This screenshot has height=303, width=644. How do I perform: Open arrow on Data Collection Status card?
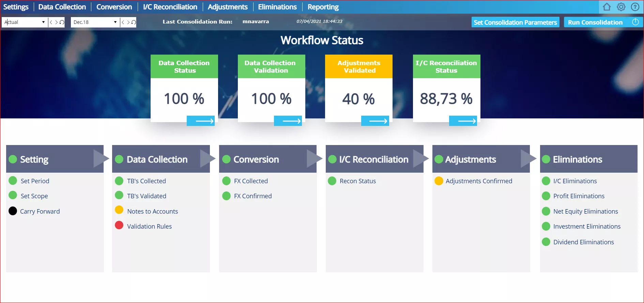click(201, 121)
